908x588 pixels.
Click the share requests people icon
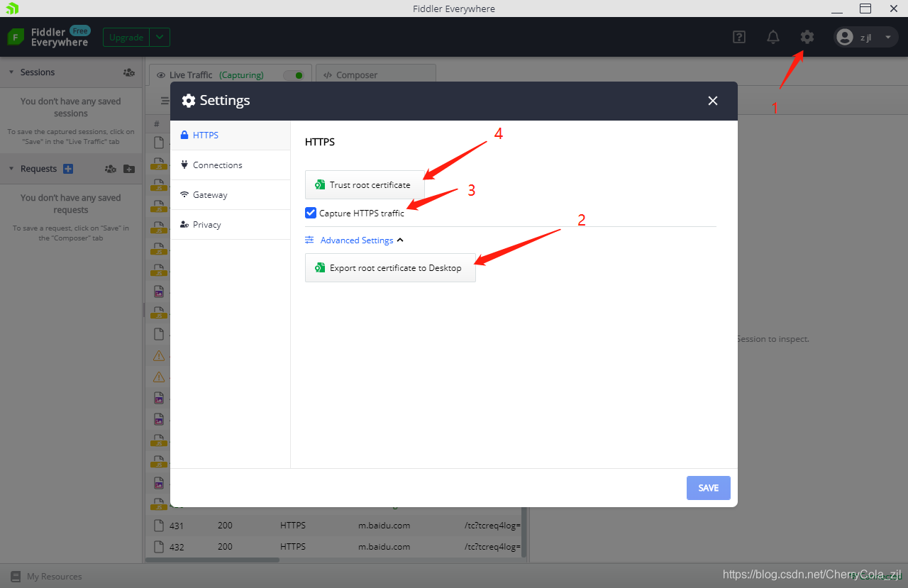110,169
